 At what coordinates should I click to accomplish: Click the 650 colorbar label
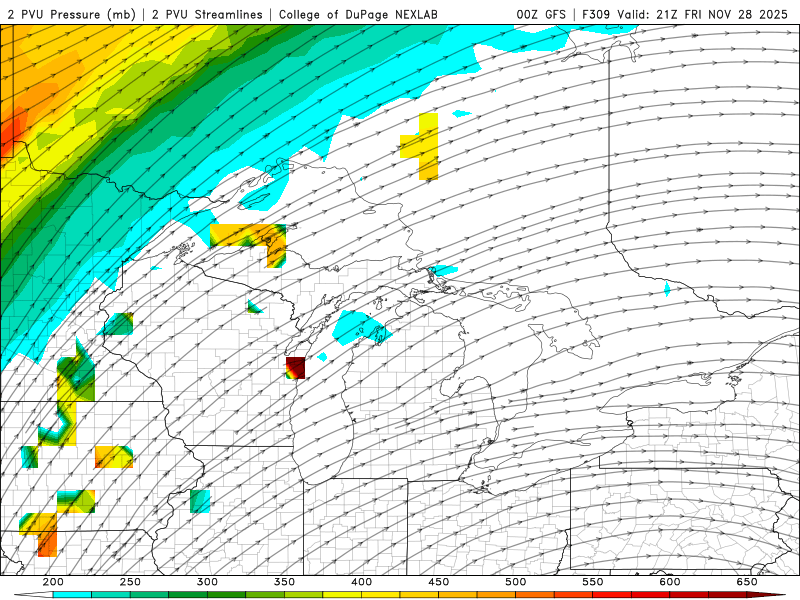click(x=746, y=582)
